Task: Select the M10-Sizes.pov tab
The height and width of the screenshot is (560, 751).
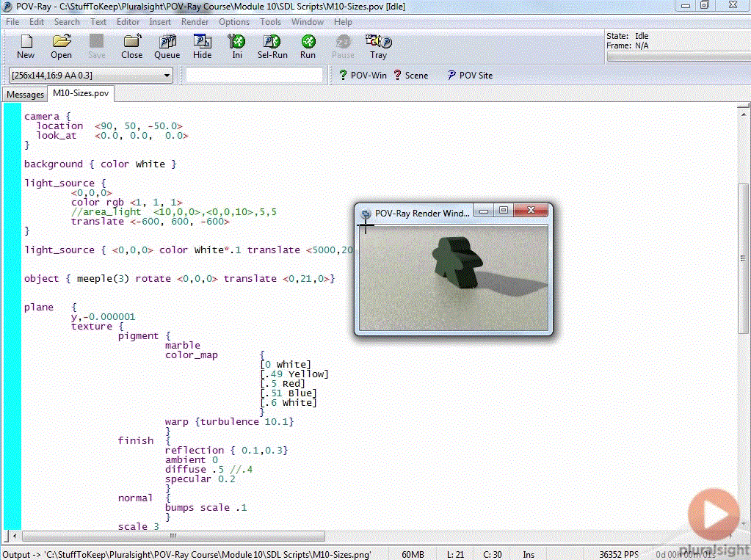Action: click(81, 93)
